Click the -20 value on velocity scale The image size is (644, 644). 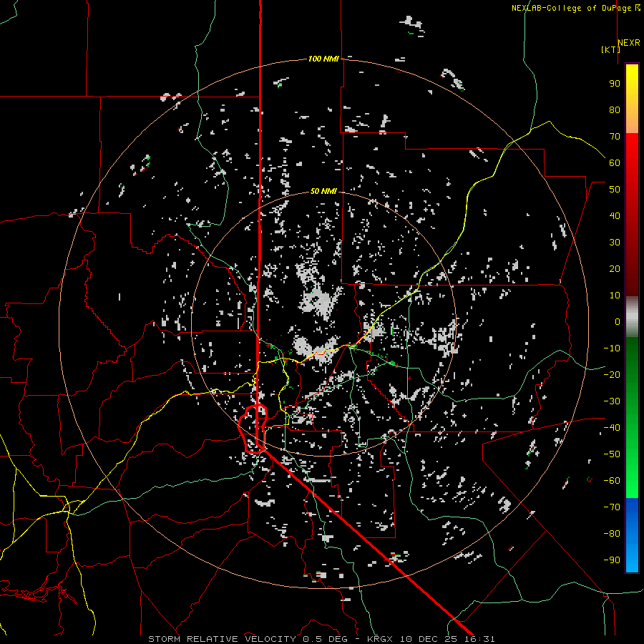(612, 375)
